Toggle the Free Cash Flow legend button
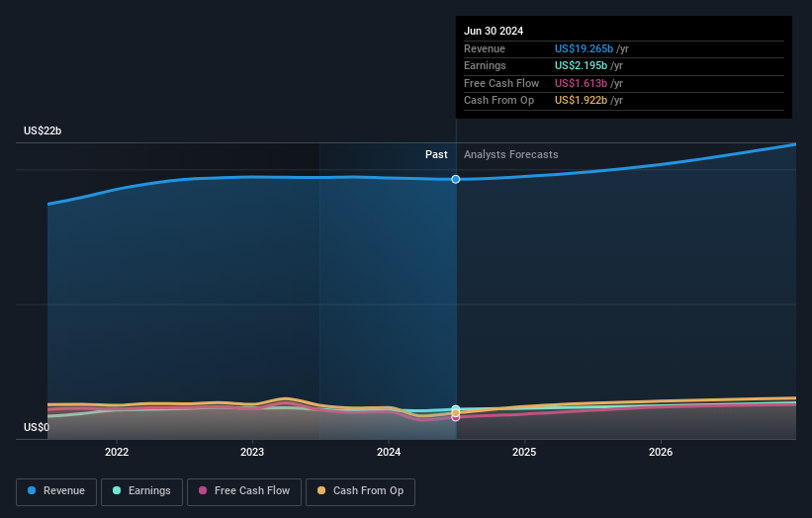The height and width of the screenshot is (518, 812). pyautogui.click(x=244, y=491)
